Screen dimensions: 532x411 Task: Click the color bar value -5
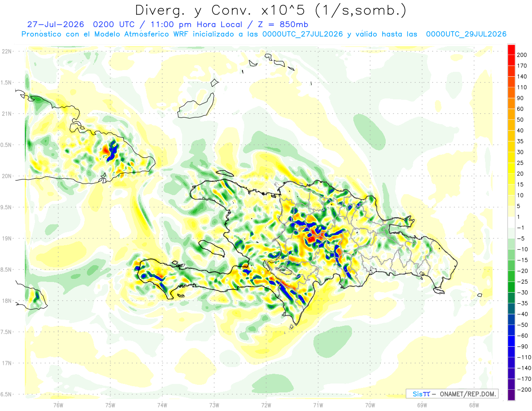pyautogui.click(x=520, y=239)
